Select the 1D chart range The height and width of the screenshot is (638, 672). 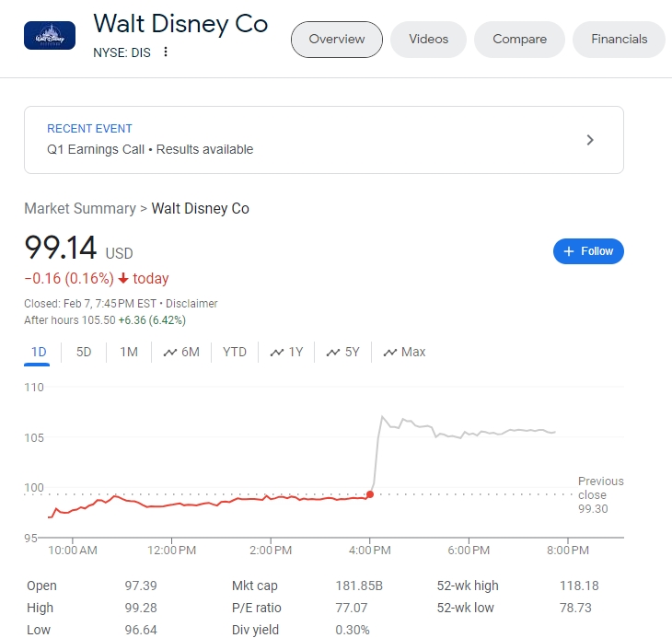click(39, 352)
